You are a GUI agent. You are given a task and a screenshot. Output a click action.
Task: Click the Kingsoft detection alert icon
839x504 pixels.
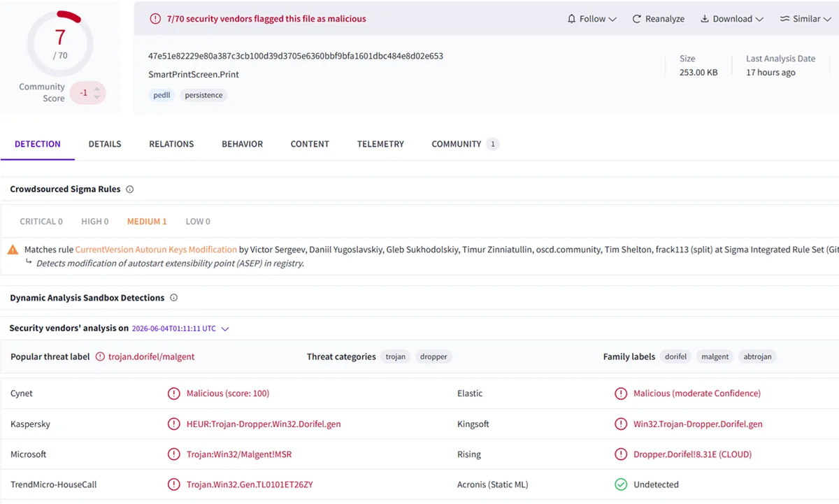621,424
